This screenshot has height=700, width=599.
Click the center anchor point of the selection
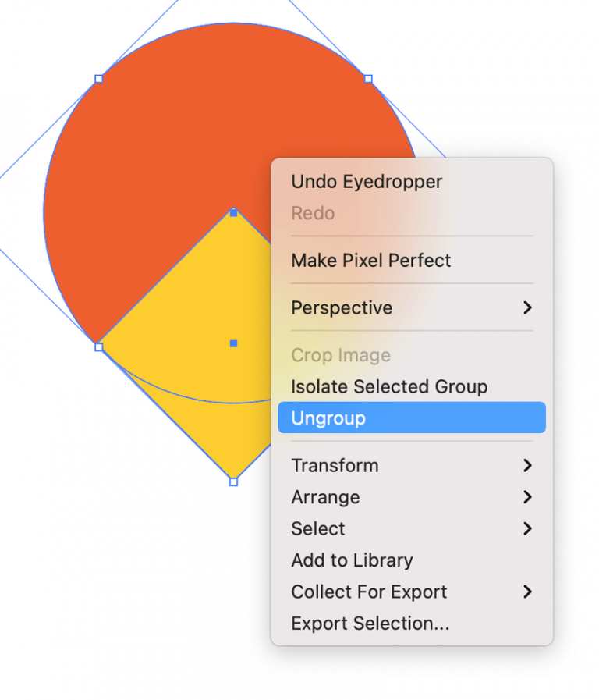point(233,343)
